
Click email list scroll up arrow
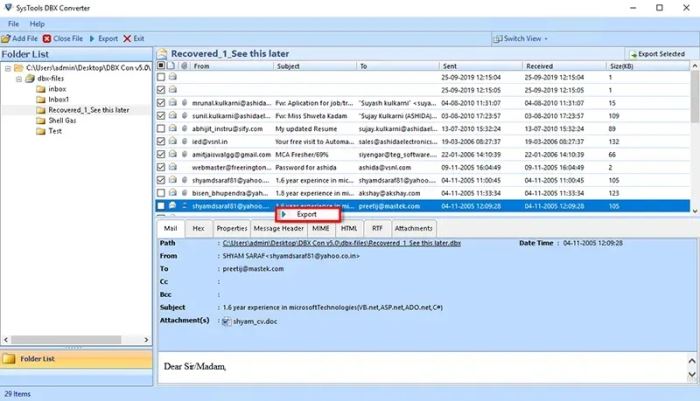[x=695, y=66]
